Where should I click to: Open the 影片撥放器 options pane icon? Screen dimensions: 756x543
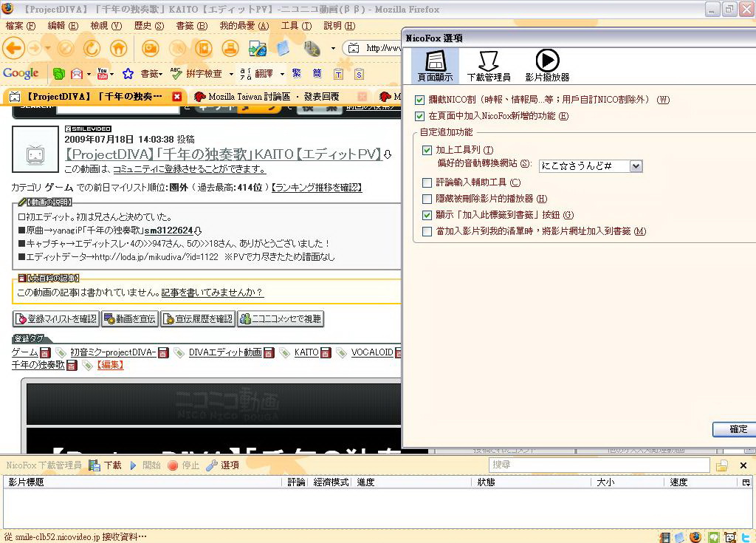click(547, 66)
